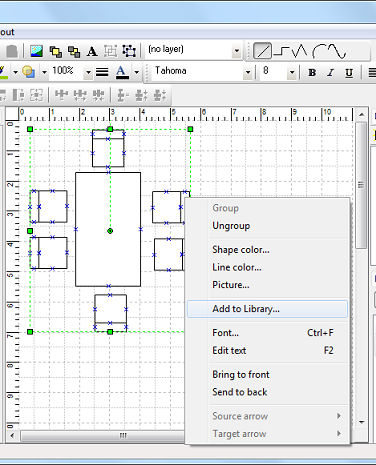Image resolution: width=376 pixels, height=465 pixels.
Task: Select the sine wave curve tool
Action: tap(337, 51)
